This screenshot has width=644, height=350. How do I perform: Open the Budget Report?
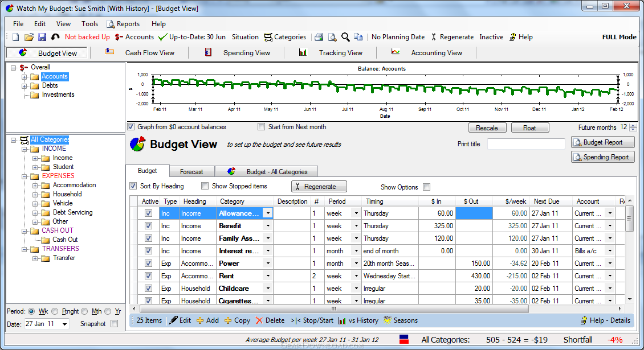[602, 142]
